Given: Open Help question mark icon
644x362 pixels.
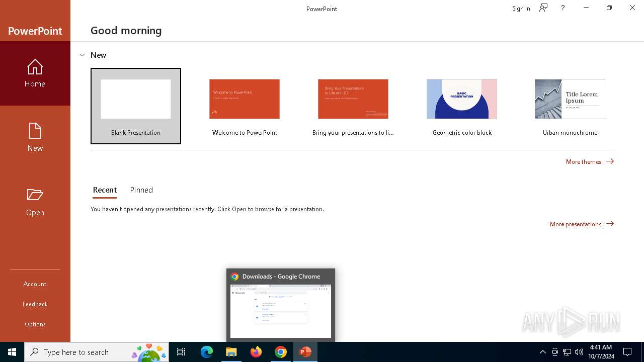Looking at the screenshot, I should [562, 8].
